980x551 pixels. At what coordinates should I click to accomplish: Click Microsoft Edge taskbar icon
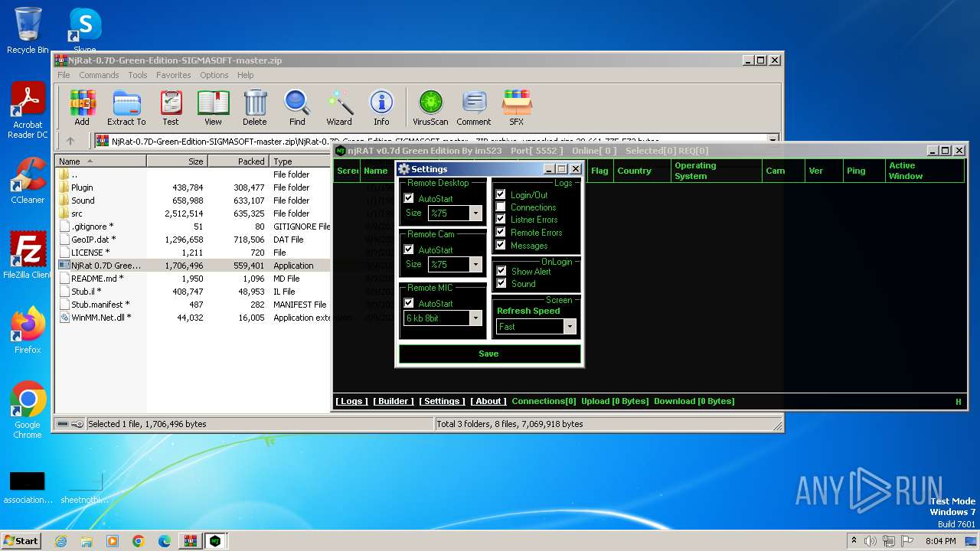click(x=165, y=541)
